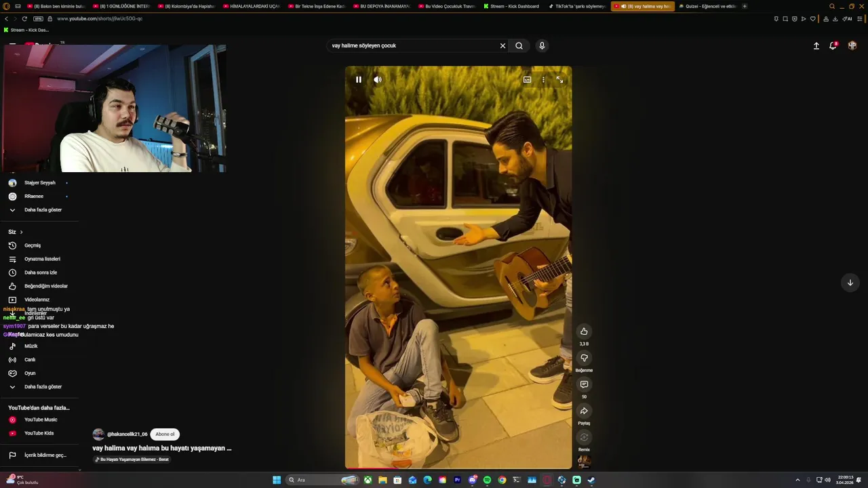The image size is (868, 488).
Task: Open Geçmiş history in sidebar
Action: click(32, 245)
